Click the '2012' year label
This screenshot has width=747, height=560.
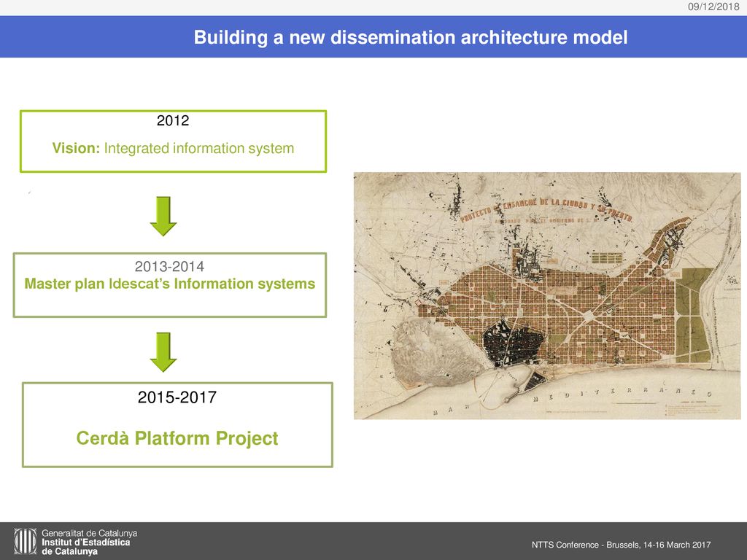(x=173, y=120)
